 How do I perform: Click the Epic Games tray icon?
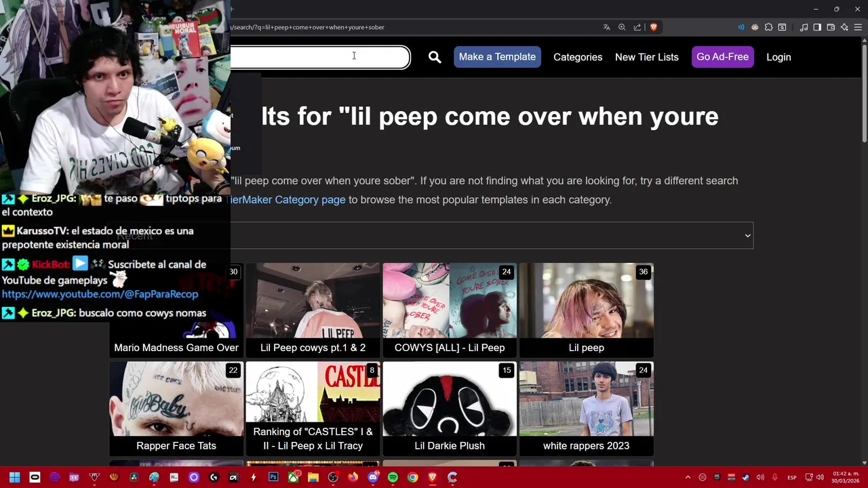[717, 477]
